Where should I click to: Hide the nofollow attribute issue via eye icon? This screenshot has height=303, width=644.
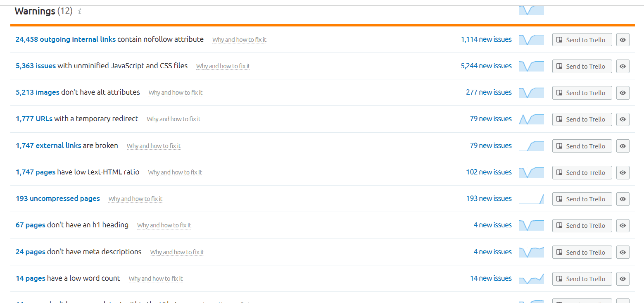pos(623,40)
